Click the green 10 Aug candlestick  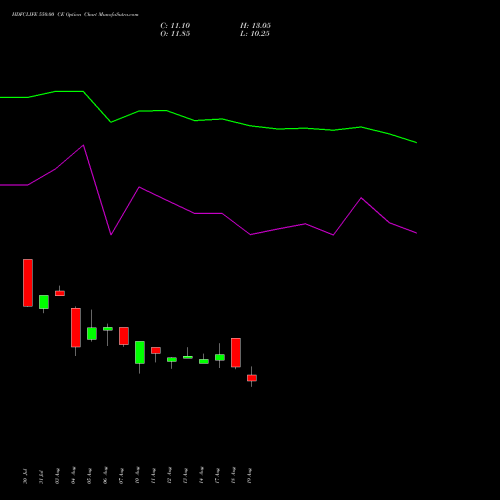click(140, 352)
